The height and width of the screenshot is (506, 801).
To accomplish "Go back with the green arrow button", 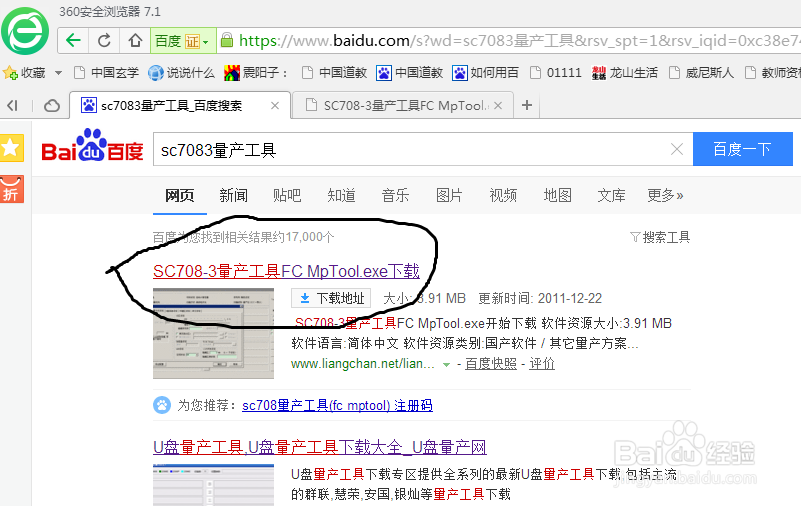I will [x=74, y=40].
